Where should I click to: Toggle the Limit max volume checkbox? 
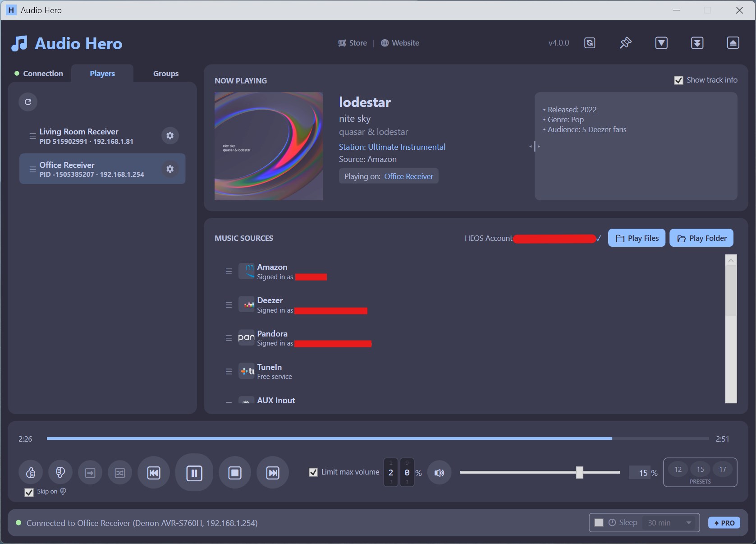(313, 472)
